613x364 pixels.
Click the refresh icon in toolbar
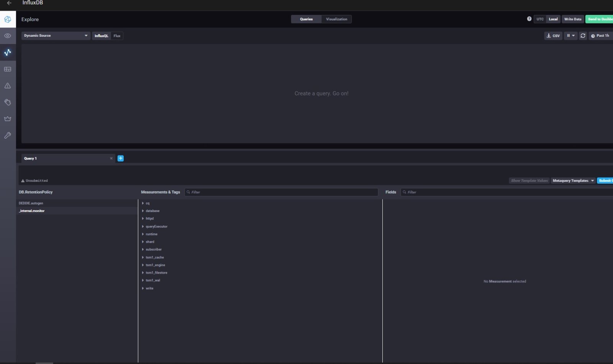[x=583, y=36]
